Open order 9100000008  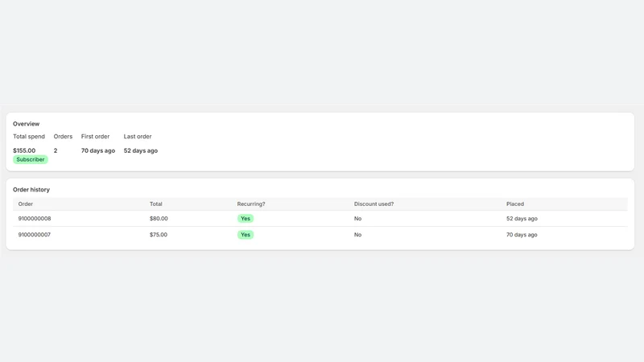(35, 219)
